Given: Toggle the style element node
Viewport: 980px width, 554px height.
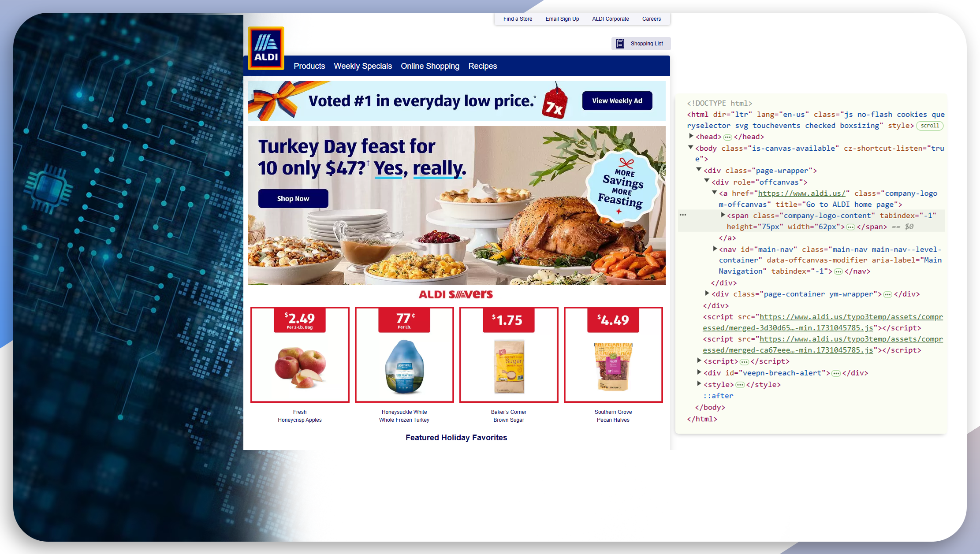Looking at the screenshot, I should 698,384.
